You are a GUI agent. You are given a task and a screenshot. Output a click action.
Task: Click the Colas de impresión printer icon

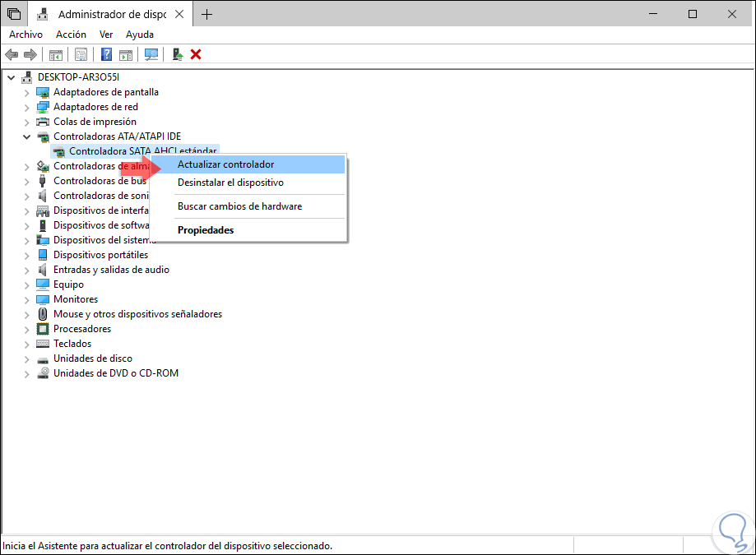point(43,122)
